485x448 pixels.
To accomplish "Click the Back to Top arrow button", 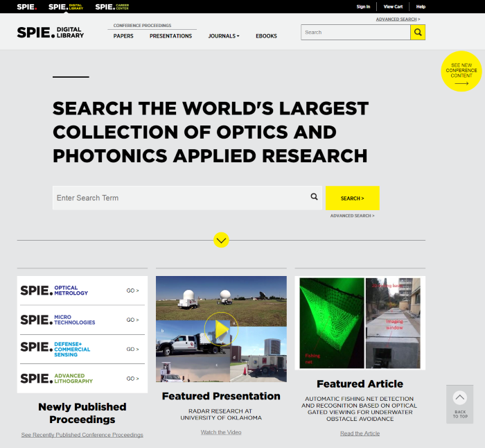I will click(459, 404).
